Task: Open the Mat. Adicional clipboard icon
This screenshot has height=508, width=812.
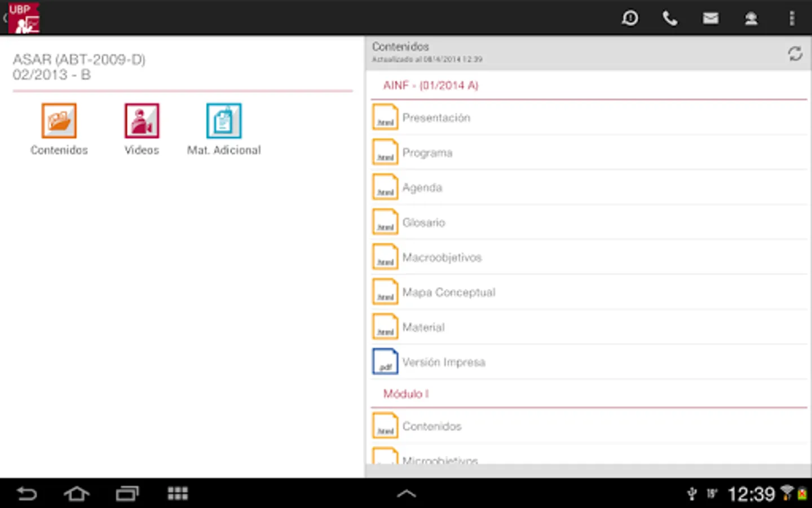Action: [x=224, y=121]
